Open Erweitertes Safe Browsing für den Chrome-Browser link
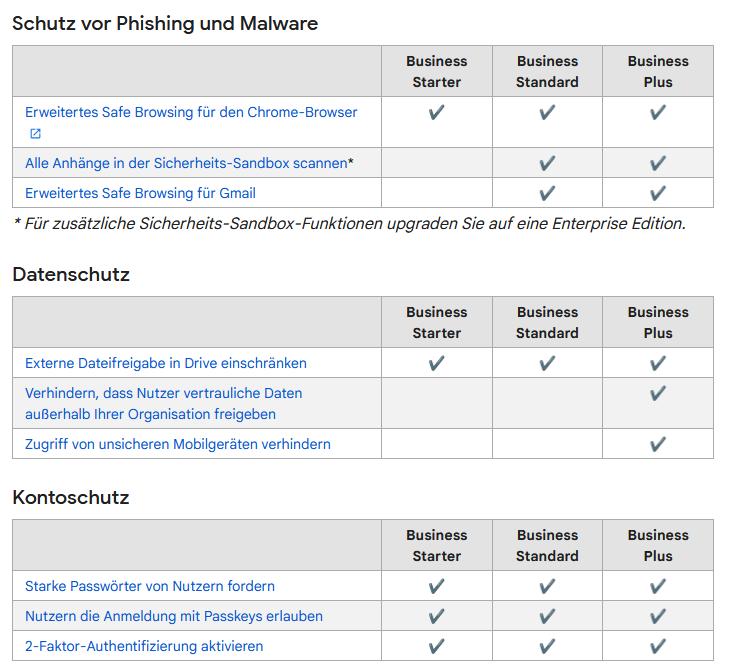 191,112
